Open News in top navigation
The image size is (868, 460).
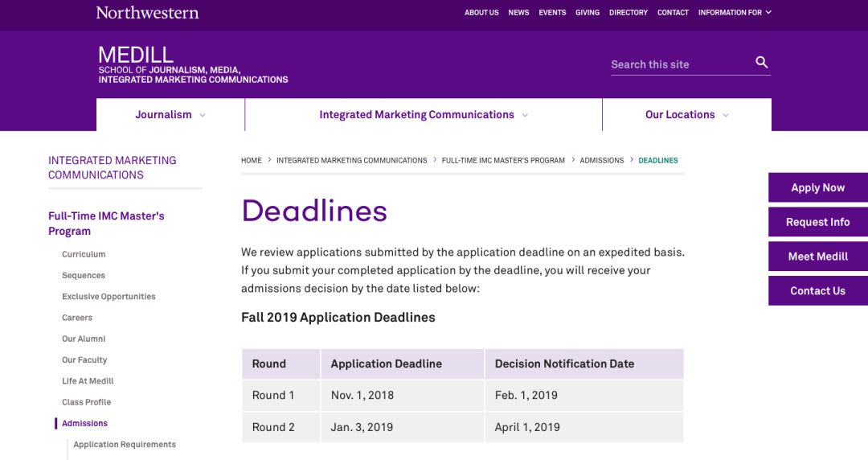tap(518, 12)
